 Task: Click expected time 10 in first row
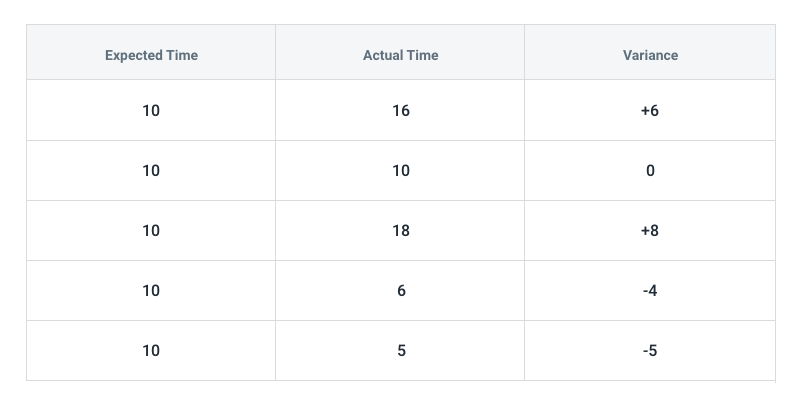pyautogui.click(x=151, y=110)
